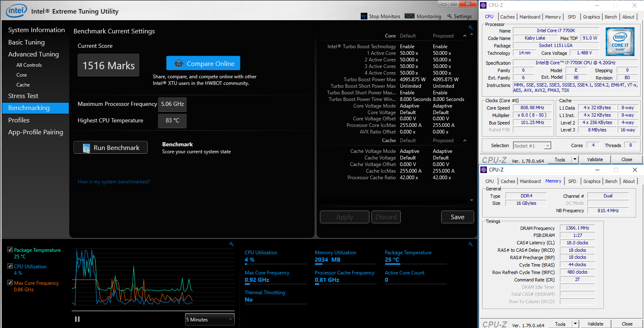
Task: Toggle the Package Temperature checkbox
Action: click(x=10, y=250)
